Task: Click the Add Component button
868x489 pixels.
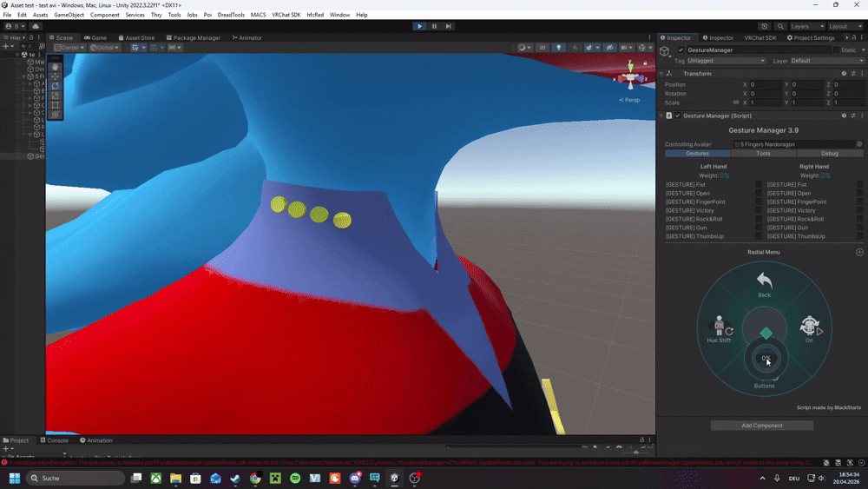Action: point(761,426)
